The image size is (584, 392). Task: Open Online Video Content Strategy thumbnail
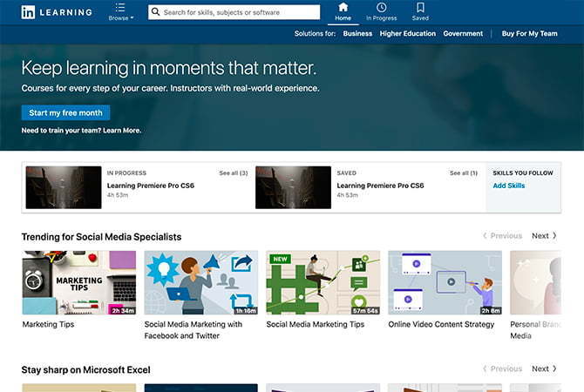(445, 282)
